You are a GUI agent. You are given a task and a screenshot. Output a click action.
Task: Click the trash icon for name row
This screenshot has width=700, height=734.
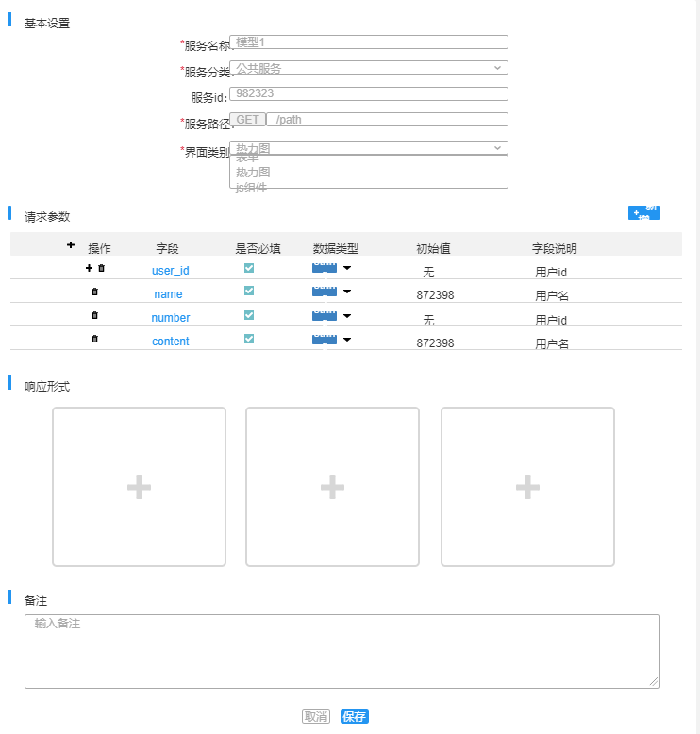point(94,292)
